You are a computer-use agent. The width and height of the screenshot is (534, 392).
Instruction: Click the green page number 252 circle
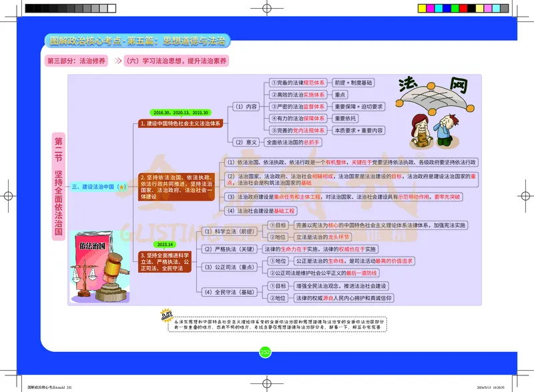(265, 352)
